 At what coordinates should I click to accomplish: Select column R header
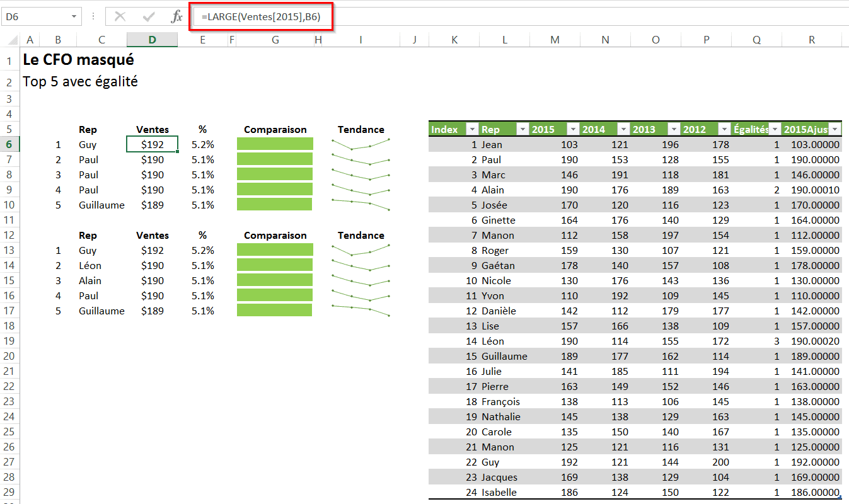(x=811, y=40)
